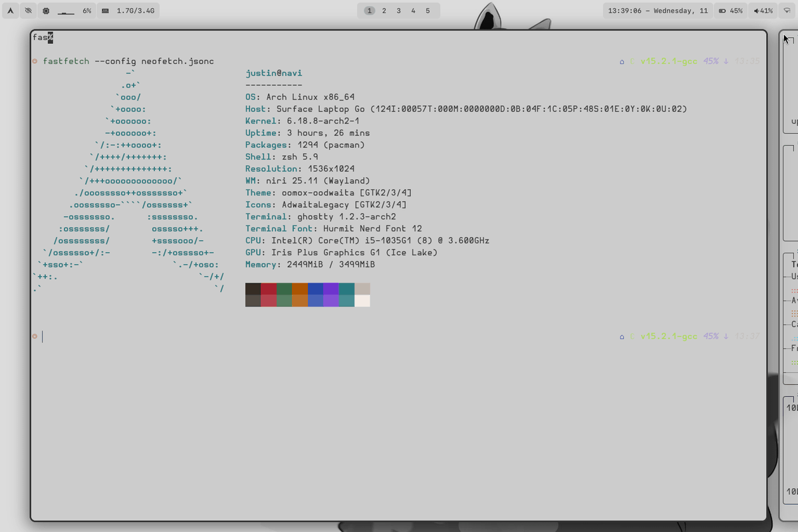Click the v15.2.1-gcc label in the 13:35 prompt
Image resolution: width=798 pixels, height=532 pixels.
(x=669, y=61)
